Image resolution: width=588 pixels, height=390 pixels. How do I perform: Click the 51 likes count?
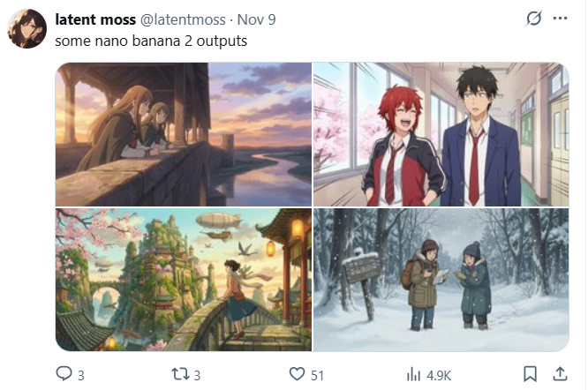(317, 375)
